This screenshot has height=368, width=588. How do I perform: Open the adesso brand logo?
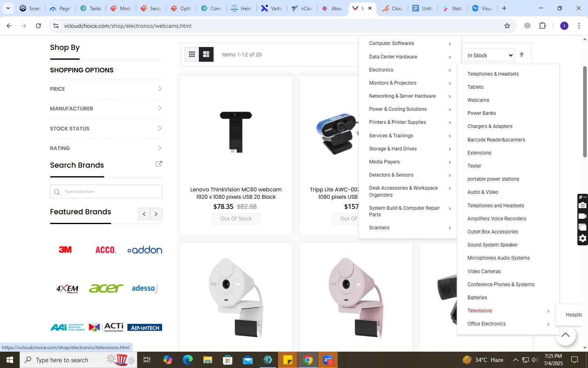coord(145,288)
